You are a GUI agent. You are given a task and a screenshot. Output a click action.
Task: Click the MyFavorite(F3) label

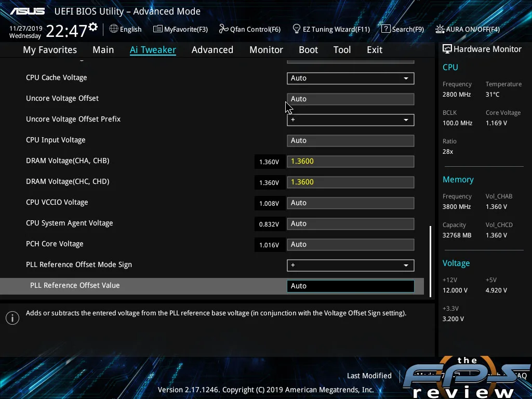(186, 30)
